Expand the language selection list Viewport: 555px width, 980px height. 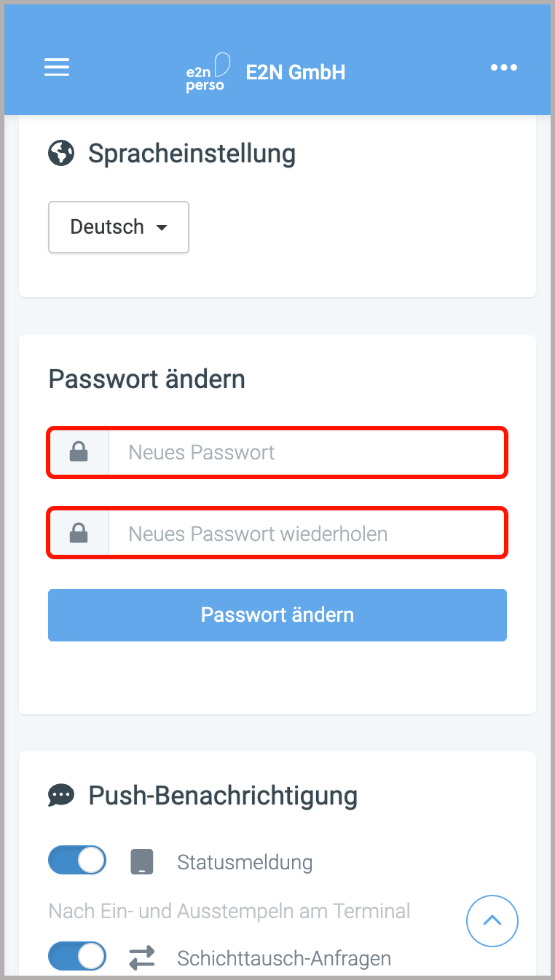[118, 226]
